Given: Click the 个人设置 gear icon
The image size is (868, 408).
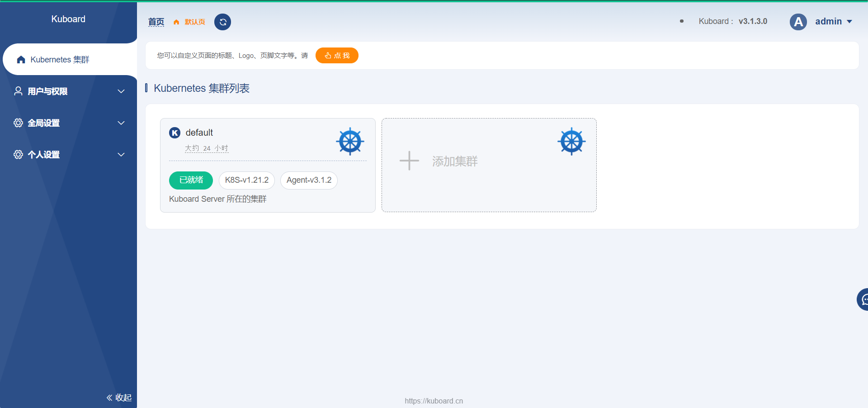Looking at the screenshot, I should point(18,154).
